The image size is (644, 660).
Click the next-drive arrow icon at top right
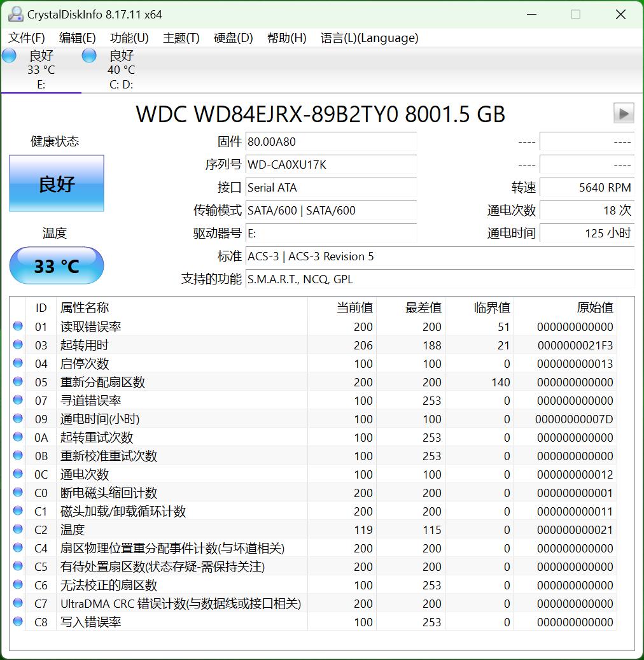(624, 113)
